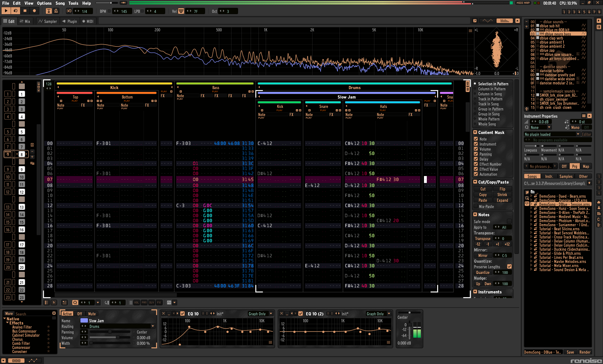Open the None quantize dropdown in Instrument Properties
603x364 pixels.
tap(540, 127)
